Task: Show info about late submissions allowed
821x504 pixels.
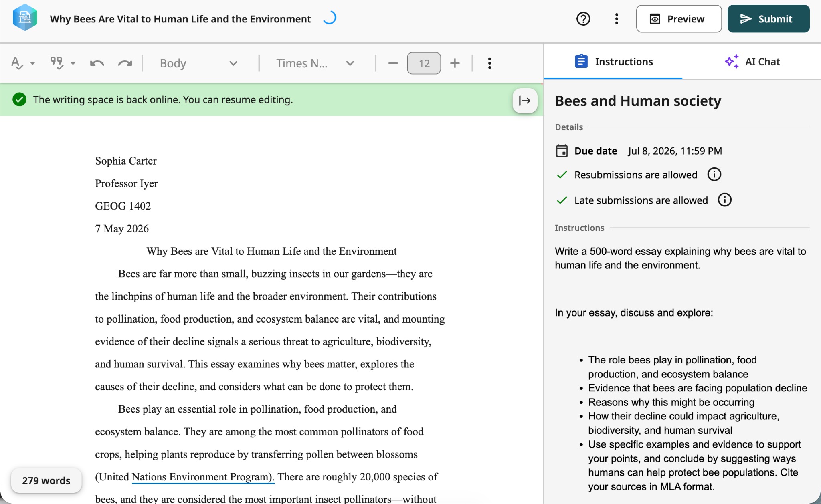Action: [724, 200]
